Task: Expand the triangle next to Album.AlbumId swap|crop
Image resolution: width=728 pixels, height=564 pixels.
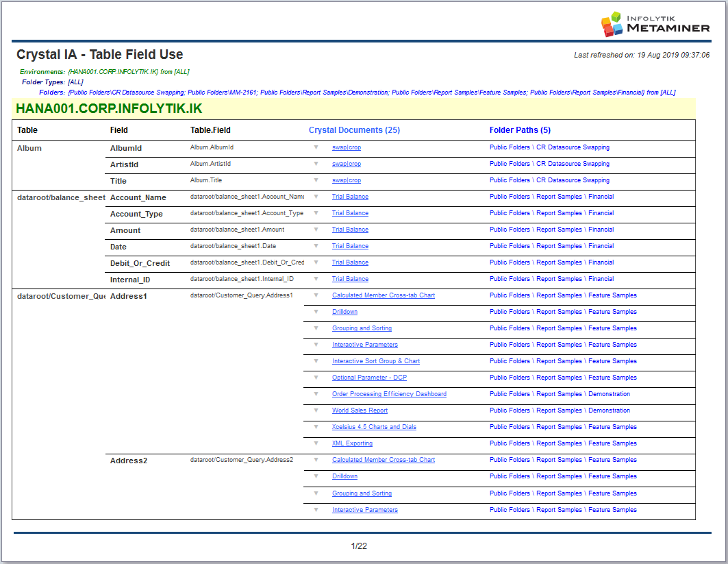Action: pyautogui.click(x=316, y=147)
